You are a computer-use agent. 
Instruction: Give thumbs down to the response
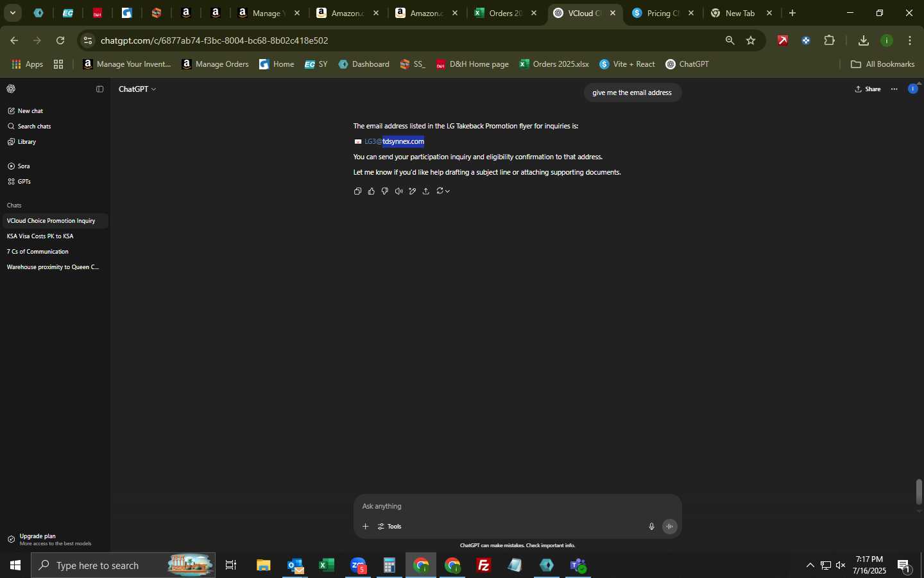coord(385,191)
